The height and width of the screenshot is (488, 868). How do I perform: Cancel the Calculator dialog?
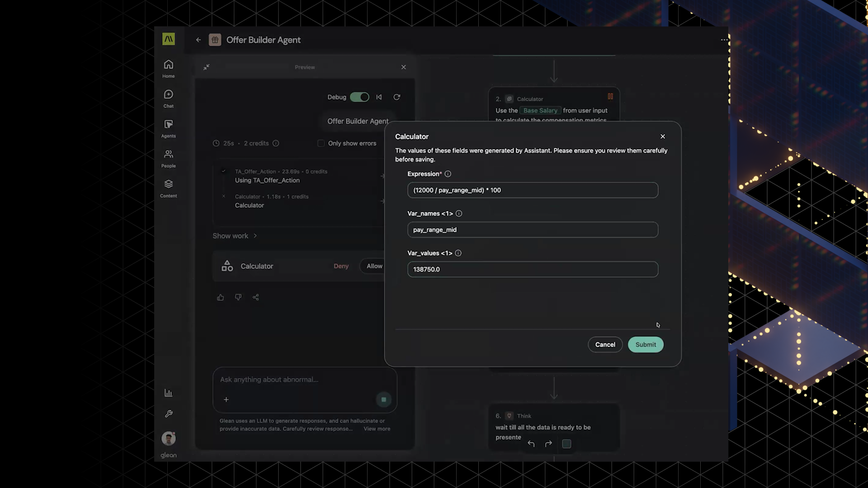[605, 345]
